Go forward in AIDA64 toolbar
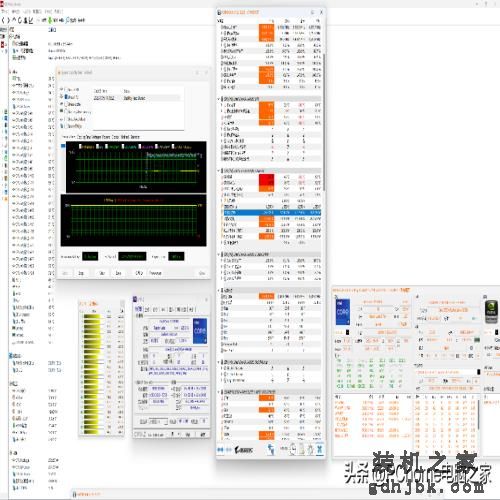Screen dimensions: 500x500 point(8,20)
